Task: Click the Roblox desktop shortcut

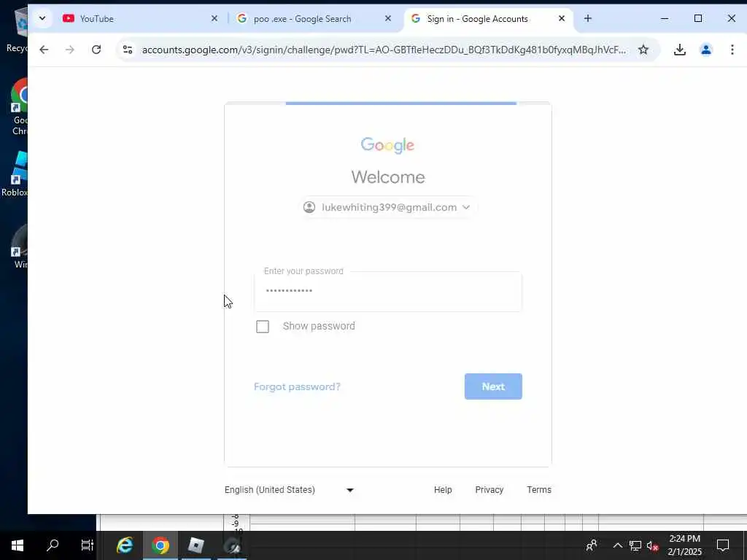Action: (15, 174)
